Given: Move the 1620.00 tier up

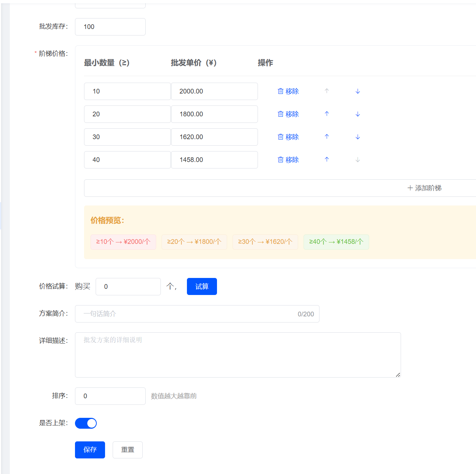Looking at the screenshot, I should (x=327, y=137).
